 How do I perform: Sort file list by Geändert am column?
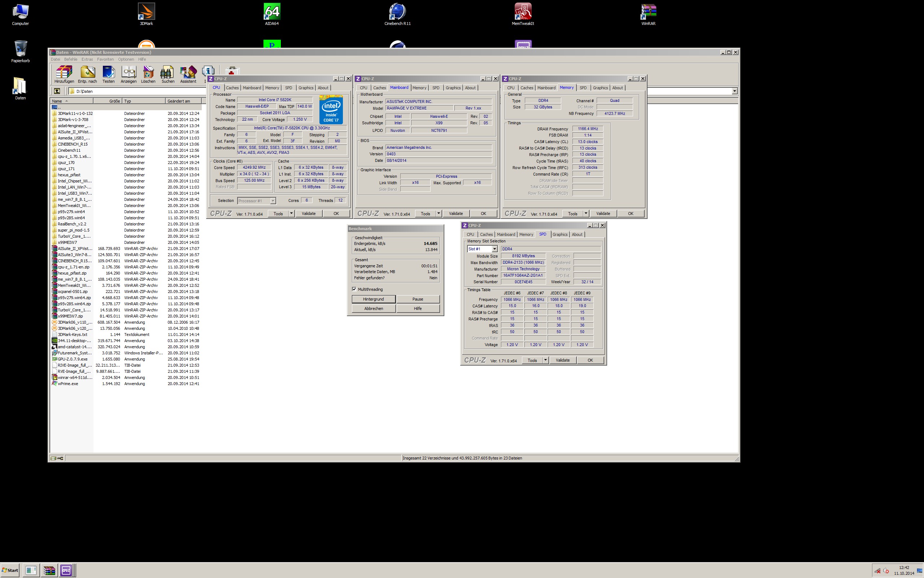(x=184, y=101)
